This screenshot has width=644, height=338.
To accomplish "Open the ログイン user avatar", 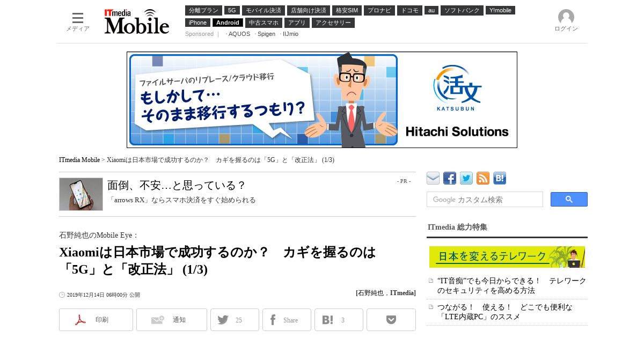I will coord(566,21).
